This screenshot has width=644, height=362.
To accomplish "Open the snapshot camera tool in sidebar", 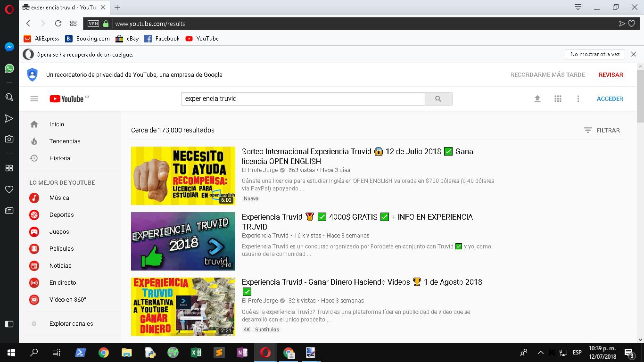I will coord(9,139).
